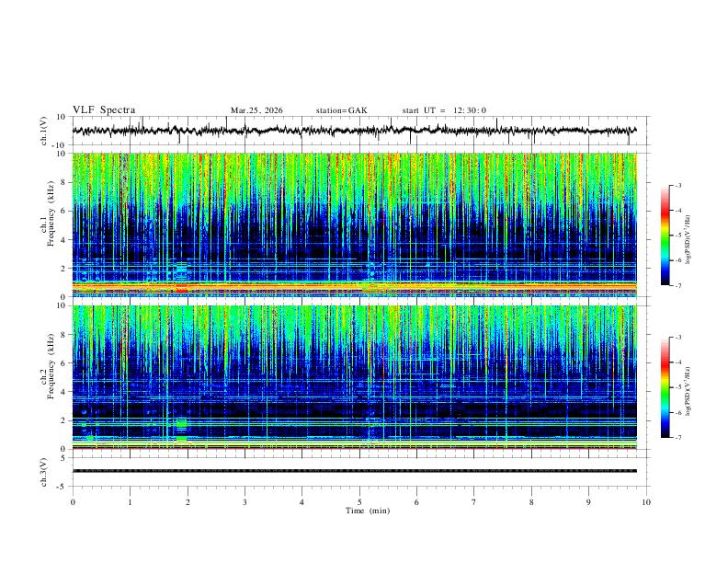Click the "-4" tick on ch.2 colorbar
Image resolution: width=728 pixels, height=563 pixels.
coord(677,362)
